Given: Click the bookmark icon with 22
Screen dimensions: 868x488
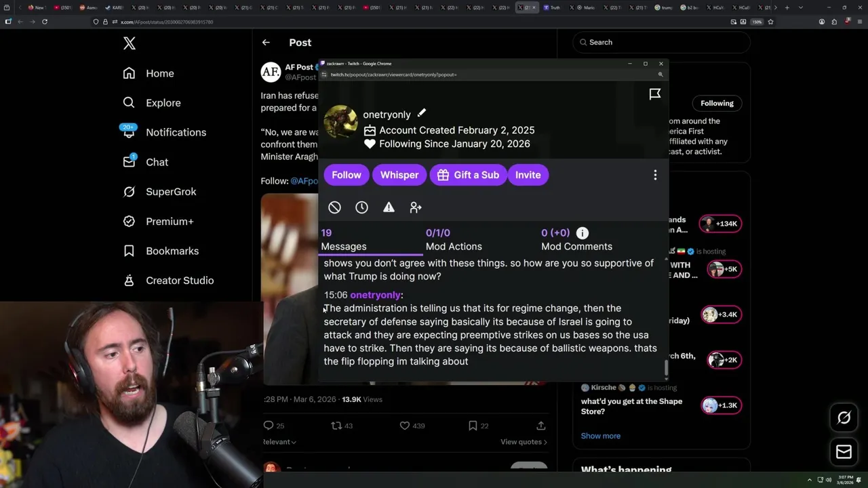Looking at the screenshot, I should tap(473, 426).
